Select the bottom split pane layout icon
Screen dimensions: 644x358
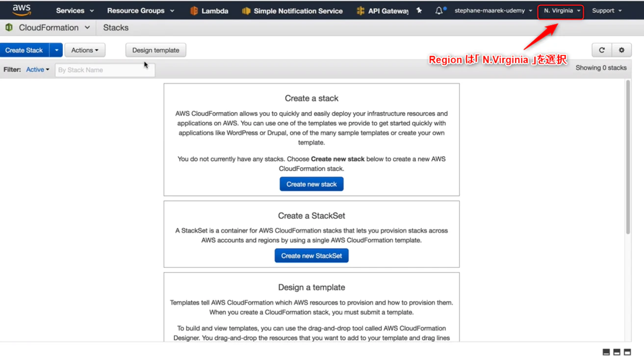[x=606, y=352]
